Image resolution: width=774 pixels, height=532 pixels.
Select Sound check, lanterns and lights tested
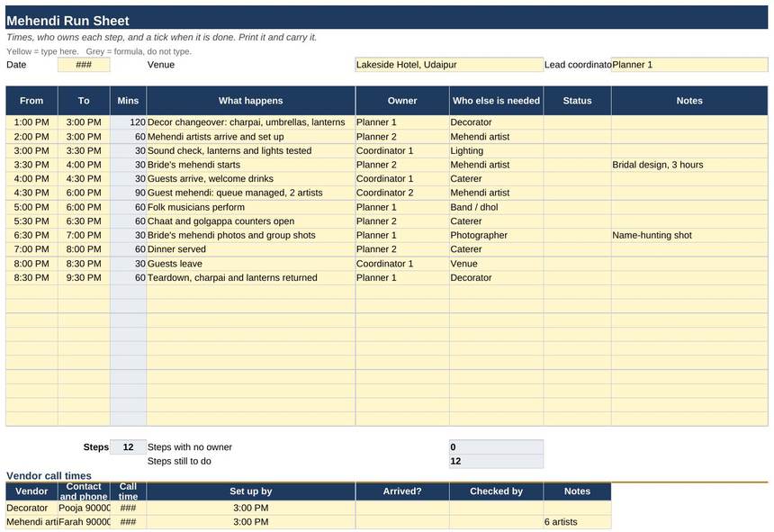[251, 150]
